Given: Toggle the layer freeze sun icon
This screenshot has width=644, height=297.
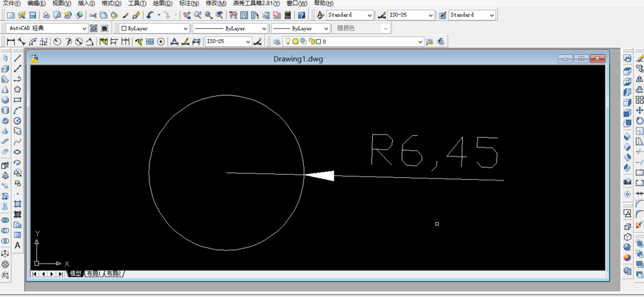Looking at the screenshot, I should tap(296, 41).
